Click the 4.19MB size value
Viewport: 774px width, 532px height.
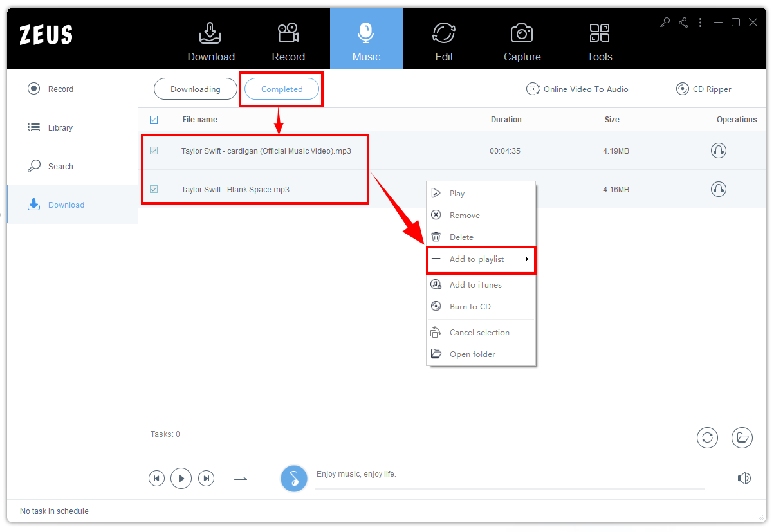point(616,151)
